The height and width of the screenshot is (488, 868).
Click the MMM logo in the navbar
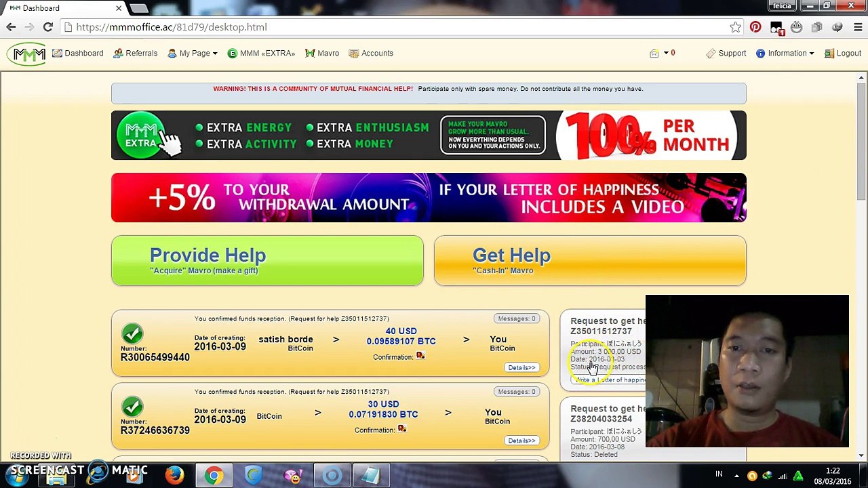(x=27, y=54)
